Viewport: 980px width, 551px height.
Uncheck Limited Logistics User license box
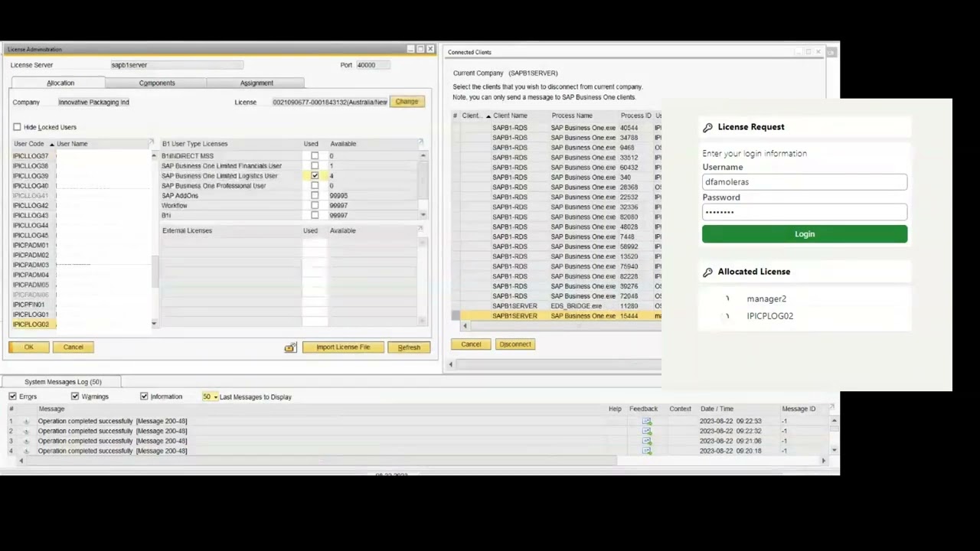point(315,176)
